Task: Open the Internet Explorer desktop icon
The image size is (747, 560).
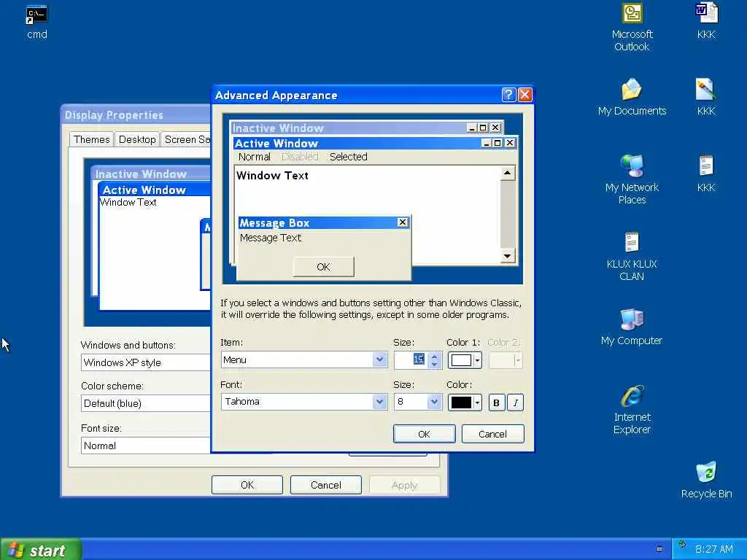Action: tap(632, 396)
